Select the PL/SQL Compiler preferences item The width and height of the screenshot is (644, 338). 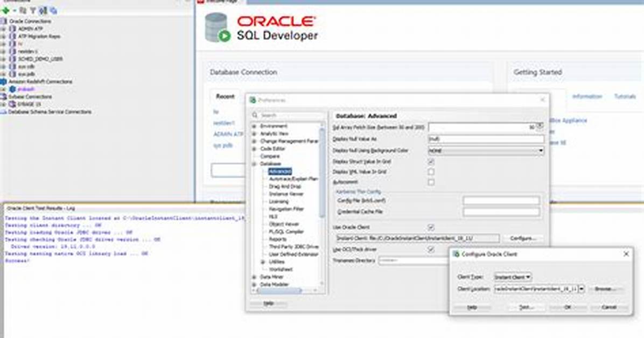tap(286, 231)
